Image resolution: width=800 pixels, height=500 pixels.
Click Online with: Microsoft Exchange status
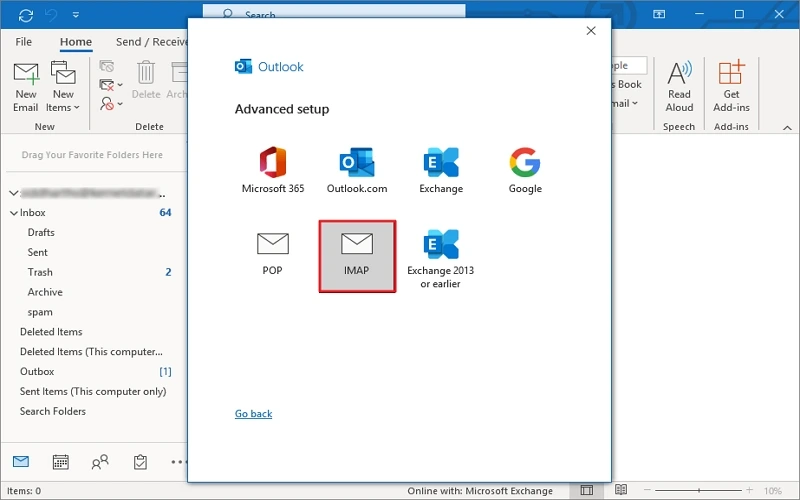pyautogui.click(x=480, y=491)
